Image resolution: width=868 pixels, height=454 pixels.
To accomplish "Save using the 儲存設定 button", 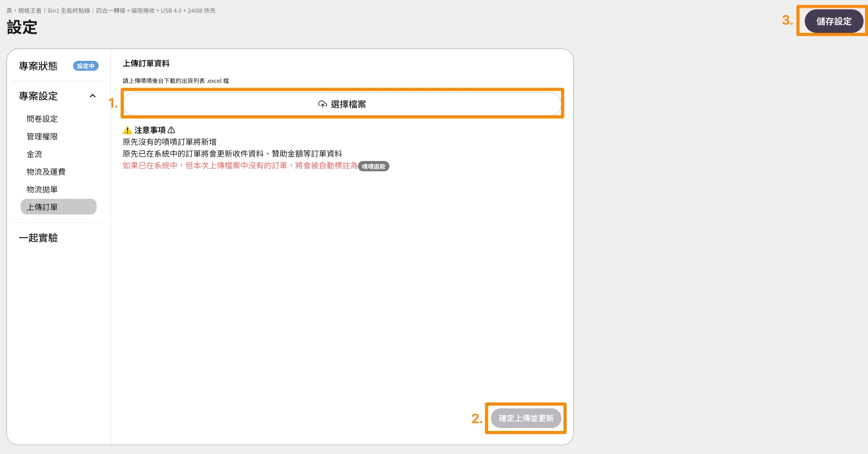I will [x=834, y=22].
